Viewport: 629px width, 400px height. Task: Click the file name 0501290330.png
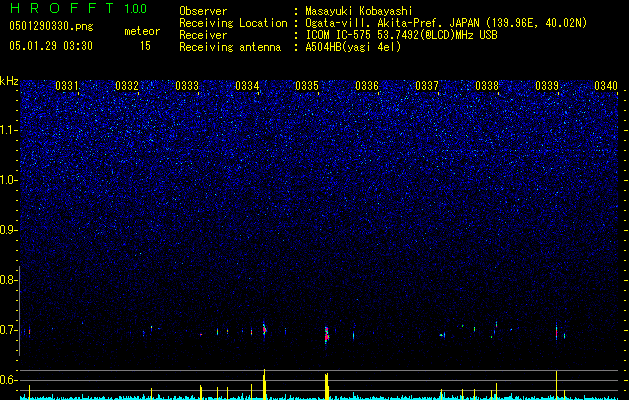point(51,26)
